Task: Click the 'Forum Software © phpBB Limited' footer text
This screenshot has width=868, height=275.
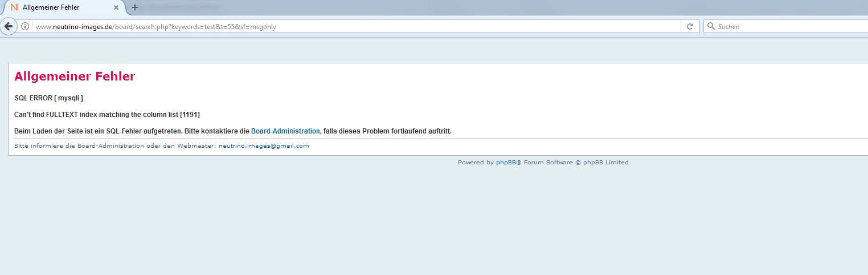Action: [576, 163]
